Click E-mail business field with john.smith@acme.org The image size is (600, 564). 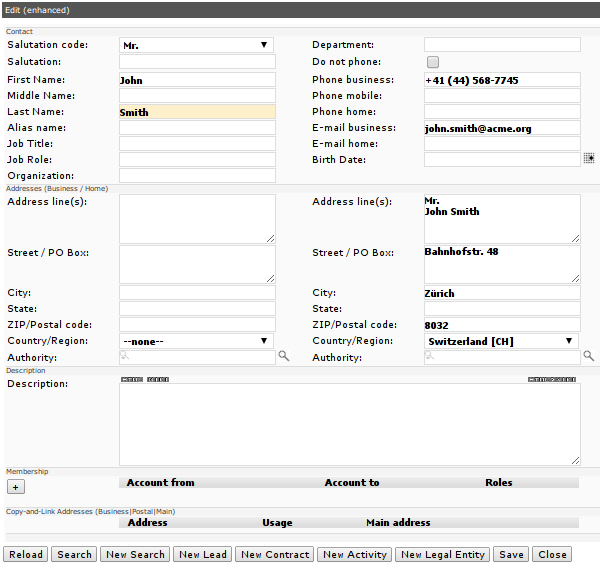coord(502,128)
